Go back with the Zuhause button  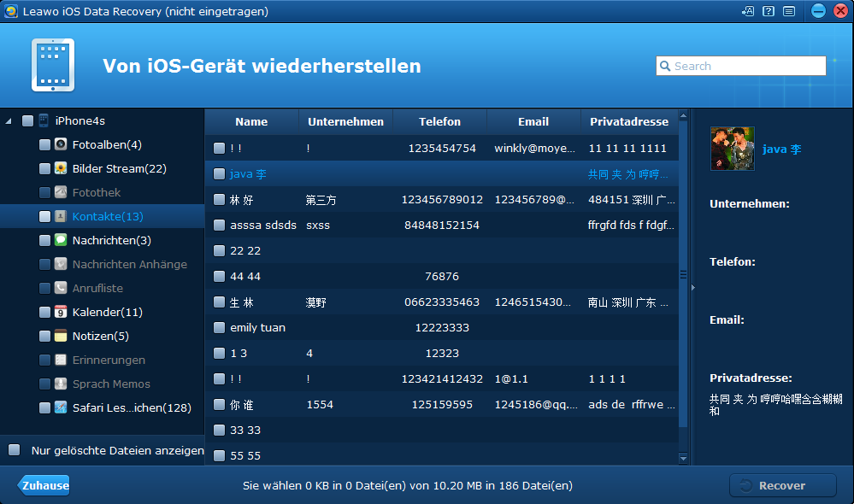click(44, 485)
